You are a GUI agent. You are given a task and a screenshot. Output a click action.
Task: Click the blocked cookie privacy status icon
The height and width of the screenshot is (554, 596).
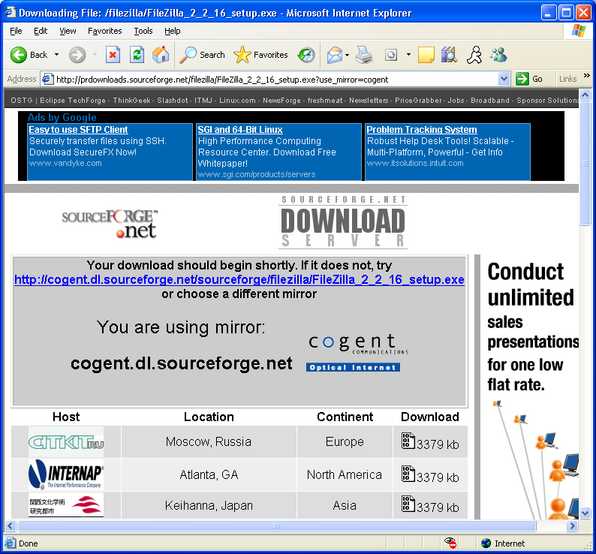pos(451,543)
